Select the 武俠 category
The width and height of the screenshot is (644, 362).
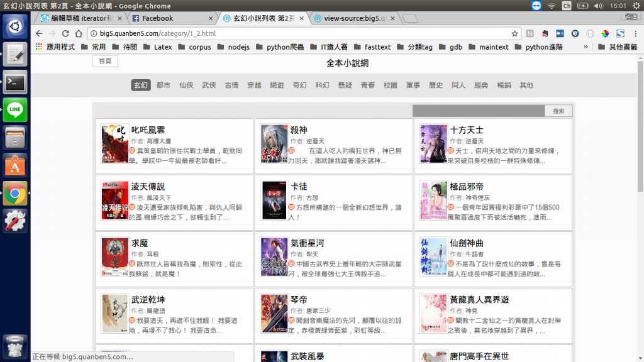(x=209, y=85)
